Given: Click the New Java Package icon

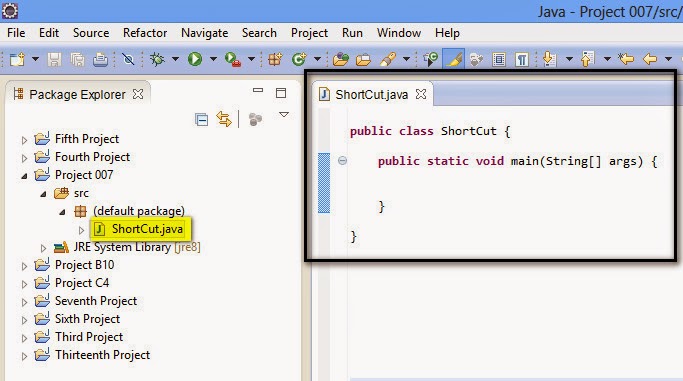Looking at the screenshot, I should click(275, 59).
